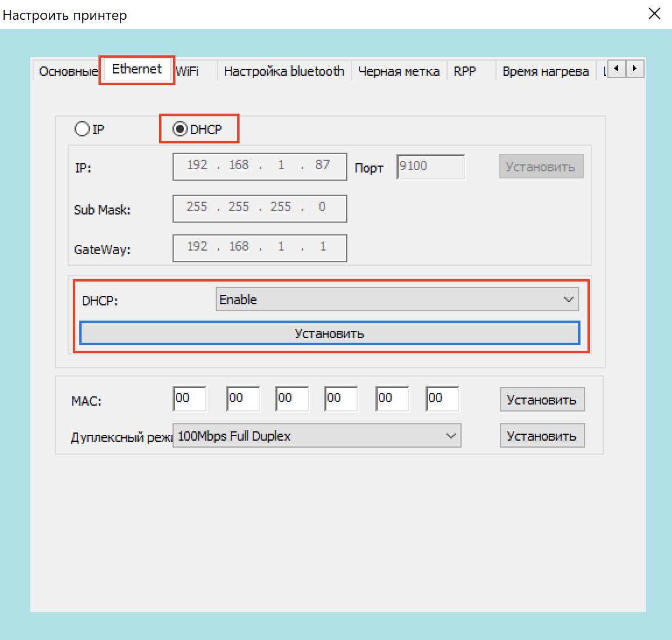The width and height of the screenshot is (672, 640).
Task: Close the printer settings window
Action: tap(654, 14)
